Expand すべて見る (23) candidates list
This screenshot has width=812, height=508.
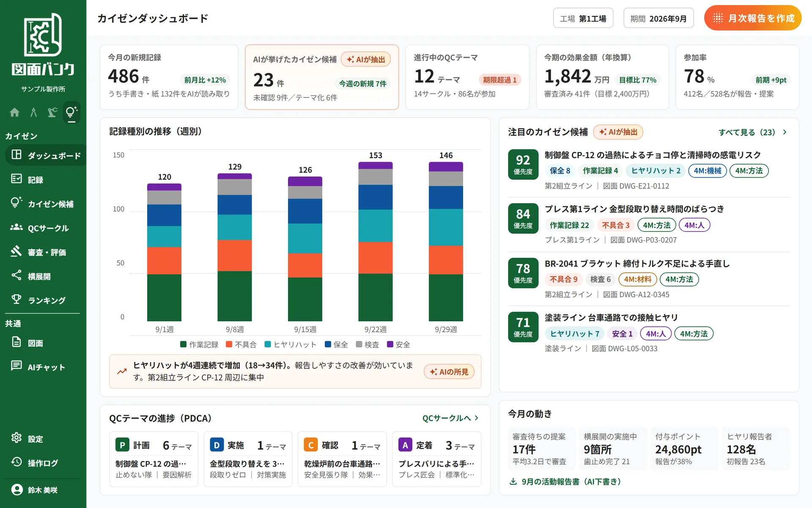(x=753, y=132)
